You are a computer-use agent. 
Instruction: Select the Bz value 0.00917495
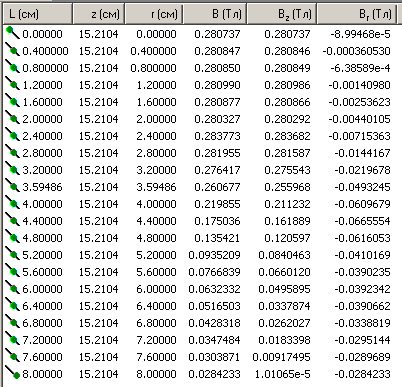[x=281, y=357]
